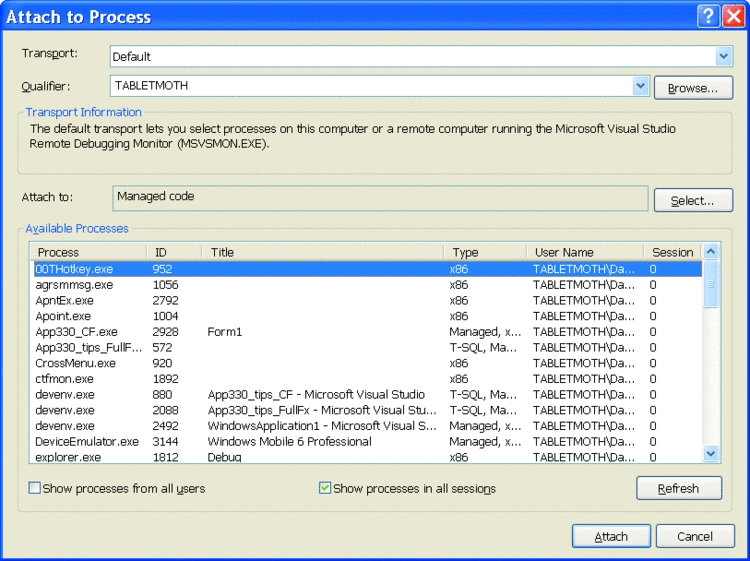
Task: Click the Refresh button
Action: 679,488
